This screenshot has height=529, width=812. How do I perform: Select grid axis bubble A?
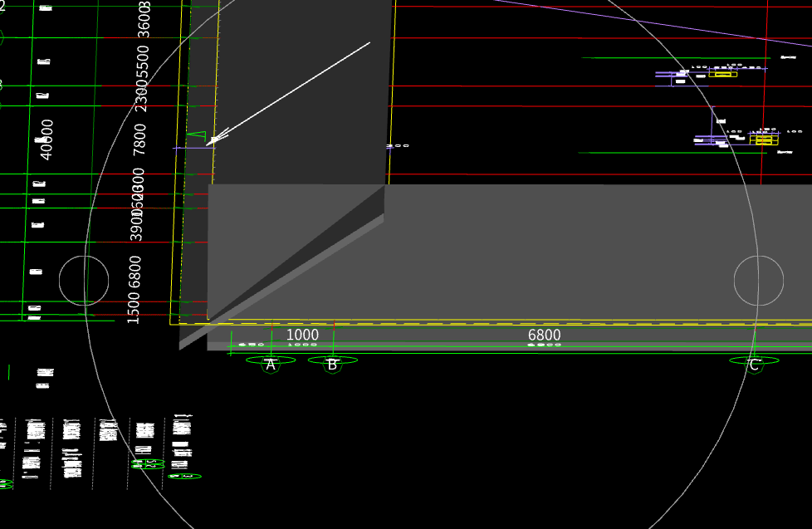click(271, 365)
